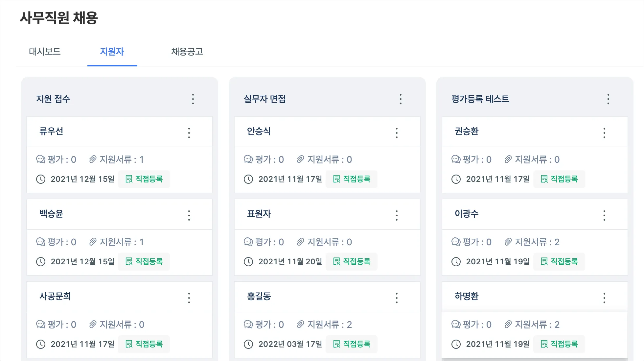
Task: Open applicant card 홍길동
Action: point(259,296)
